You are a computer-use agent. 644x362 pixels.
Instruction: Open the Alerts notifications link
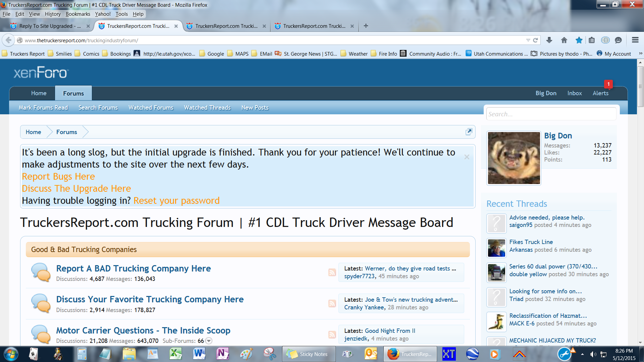point(600,93)
